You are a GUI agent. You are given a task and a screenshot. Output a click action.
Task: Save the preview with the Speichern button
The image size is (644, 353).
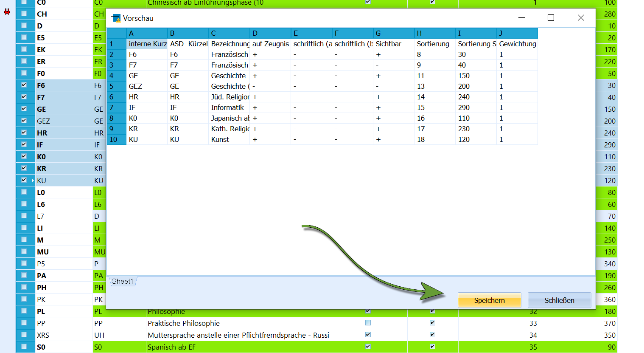pyautogui.click(x=489, y=300)
